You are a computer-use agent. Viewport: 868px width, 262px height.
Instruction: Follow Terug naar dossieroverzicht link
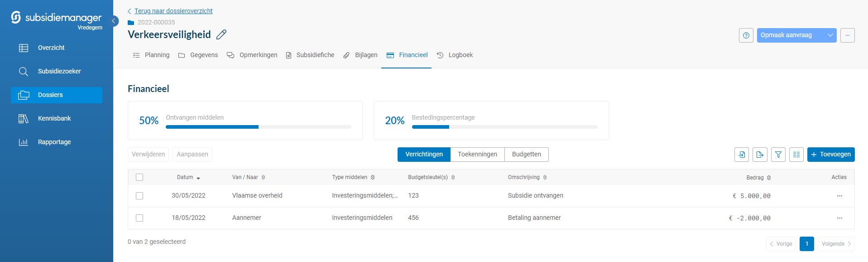click(173, 11)
